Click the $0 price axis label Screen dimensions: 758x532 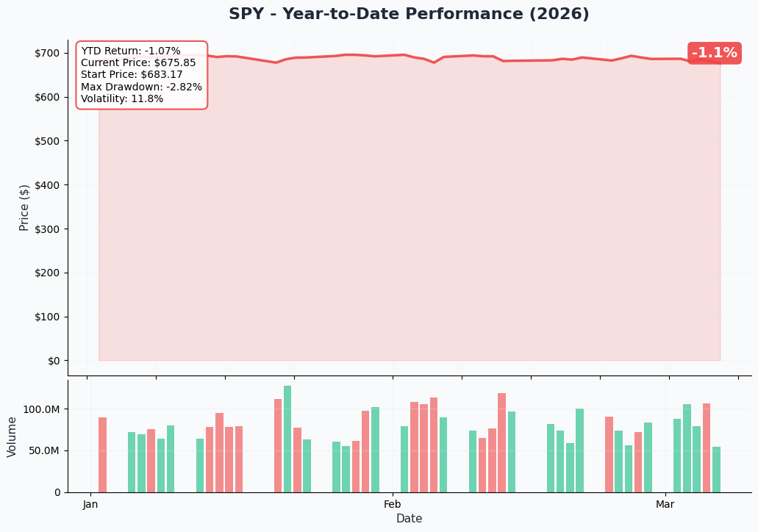click(54, 361)
